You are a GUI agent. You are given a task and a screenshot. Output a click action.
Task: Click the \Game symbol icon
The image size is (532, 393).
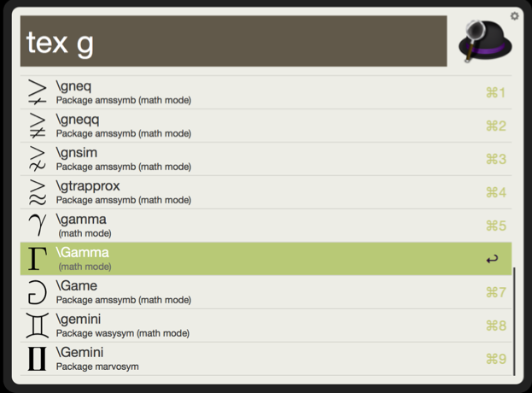click(38, 292)
